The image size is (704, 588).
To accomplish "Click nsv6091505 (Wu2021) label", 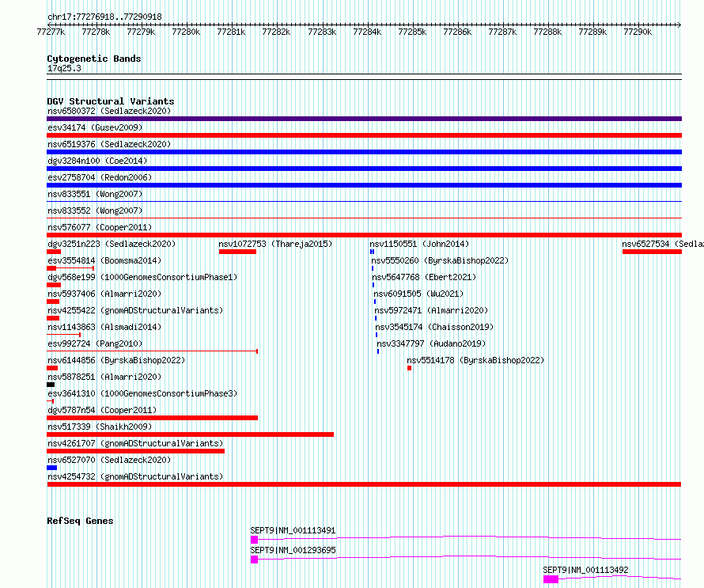I will click(418, 294).
